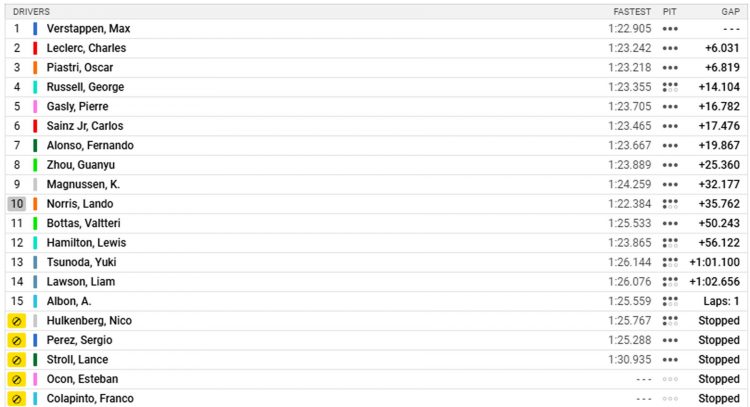Click the stopped icon beside Ocon, Esteban

tap(17, 379)
